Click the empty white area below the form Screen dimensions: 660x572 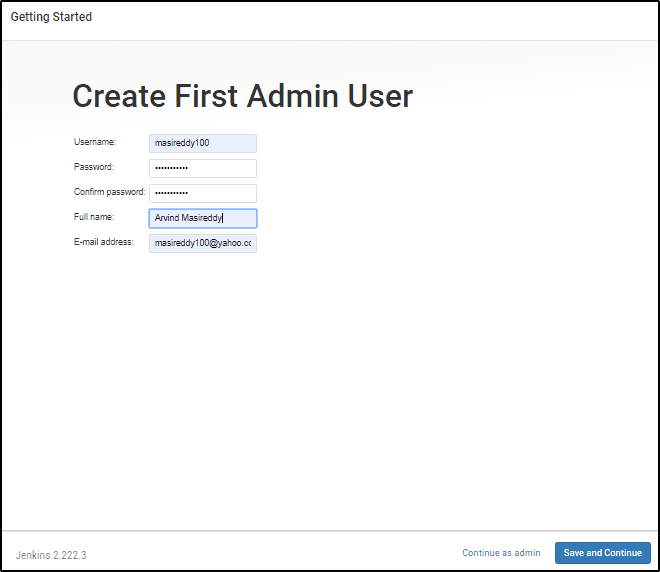[330, 400]
